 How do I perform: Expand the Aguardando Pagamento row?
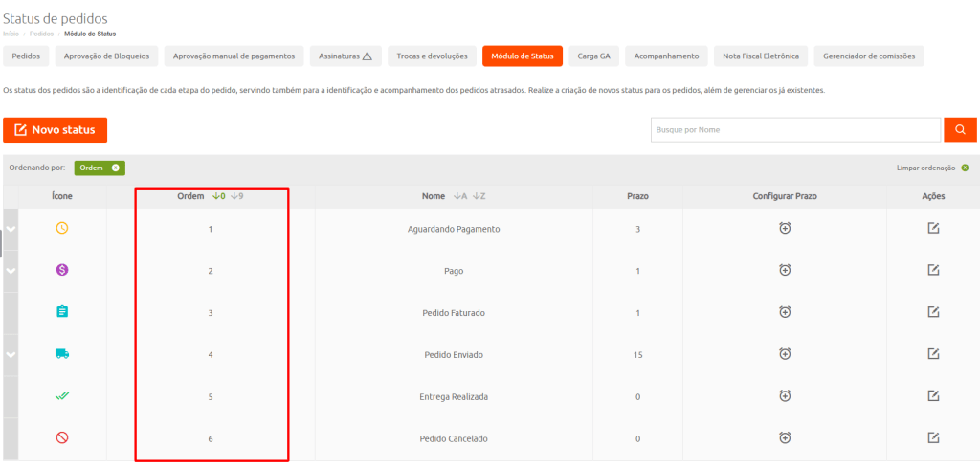click(x=11, y=229)
